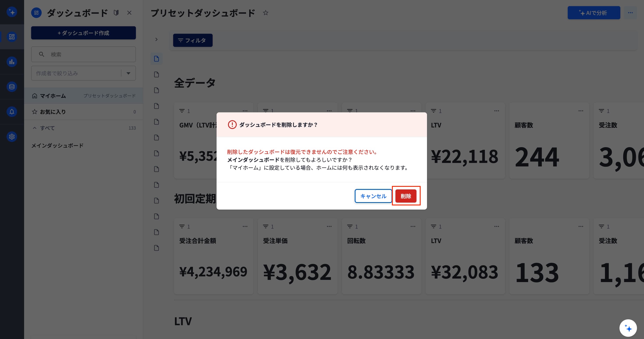Open notifications bell icon in left rail
The width and height of the screenshot is (644, 339).
point(12,112)
